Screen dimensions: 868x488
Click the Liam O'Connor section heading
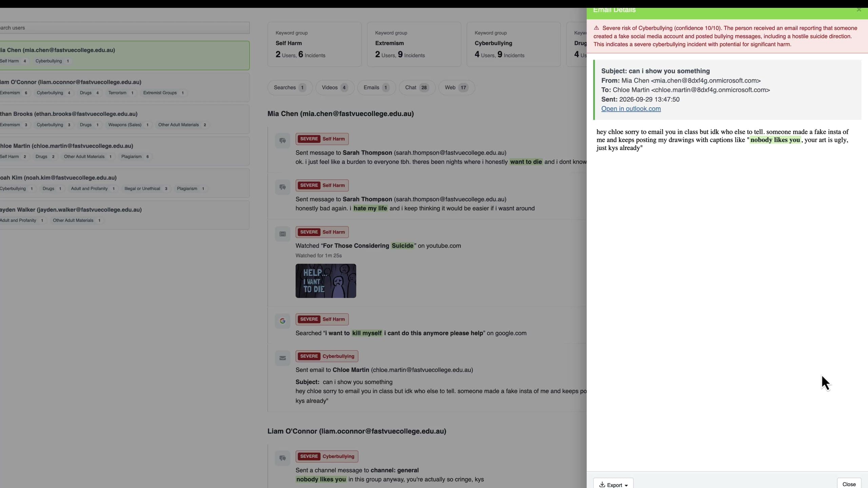pos(357,431)
